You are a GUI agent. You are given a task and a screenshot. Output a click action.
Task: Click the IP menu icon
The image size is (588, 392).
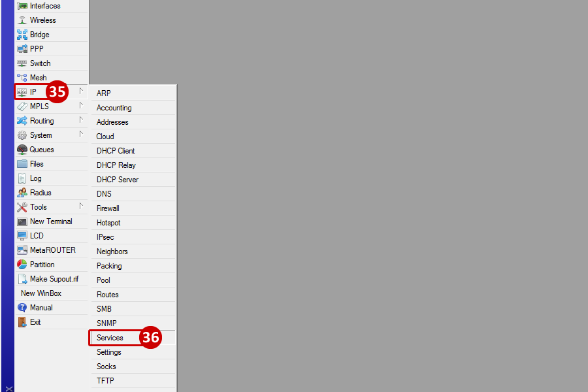click(22, 92)
